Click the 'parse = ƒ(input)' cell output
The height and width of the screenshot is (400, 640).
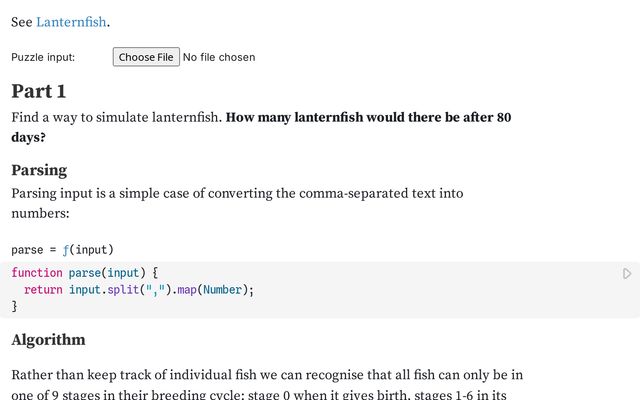point(62,249)
